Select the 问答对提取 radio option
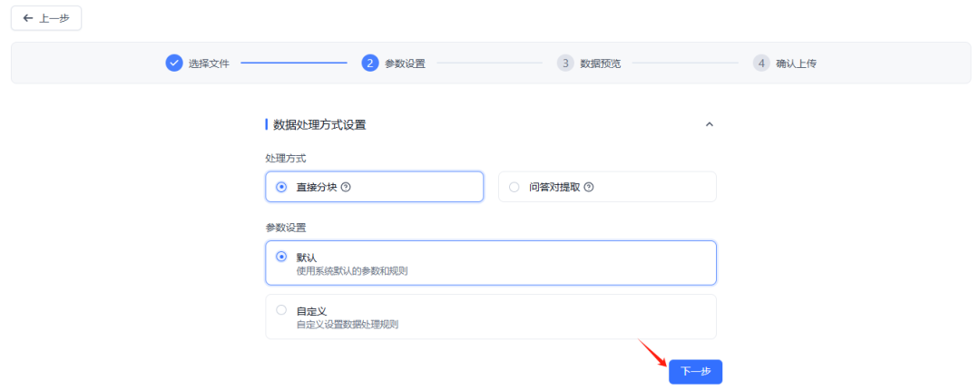 pyautogui.click(x=514, y=188)
